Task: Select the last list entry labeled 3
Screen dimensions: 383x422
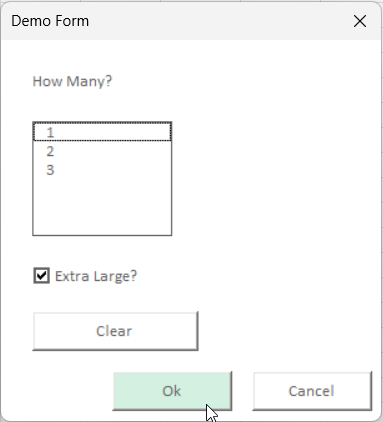Action: (x=102, y=170)
